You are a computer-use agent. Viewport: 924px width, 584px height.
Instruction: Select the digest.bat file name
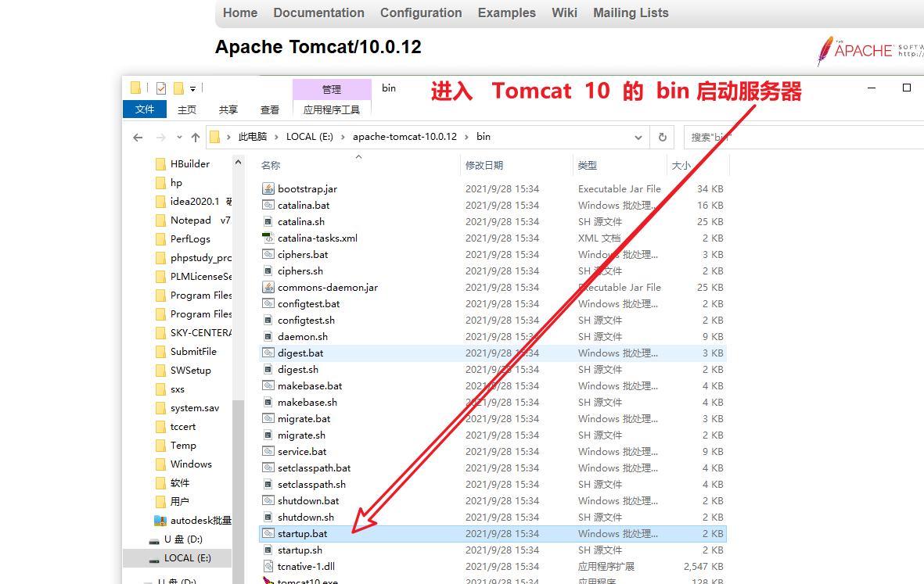[300, 353]
